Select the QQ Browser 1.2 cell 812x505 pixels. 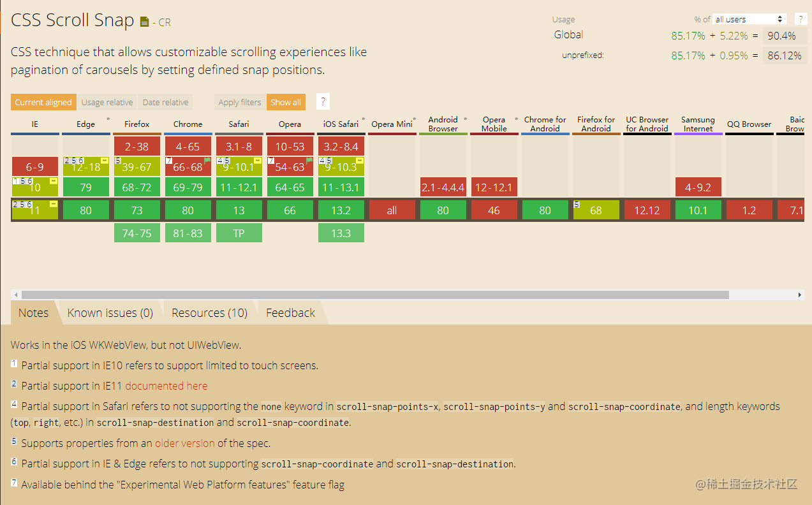pos(749,210)
